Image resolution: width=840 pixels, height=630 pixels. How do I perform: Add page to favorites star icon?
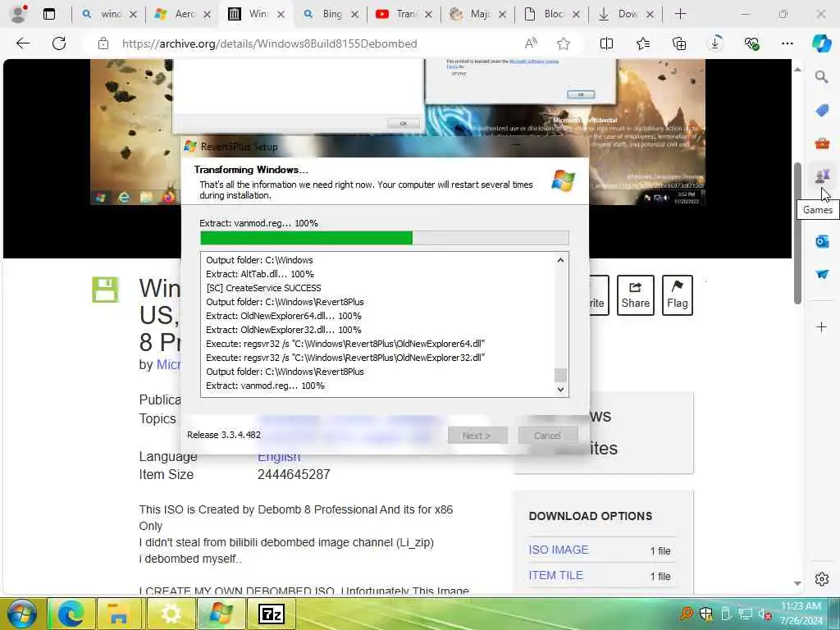pyautogui.click(x=563, y=43)
